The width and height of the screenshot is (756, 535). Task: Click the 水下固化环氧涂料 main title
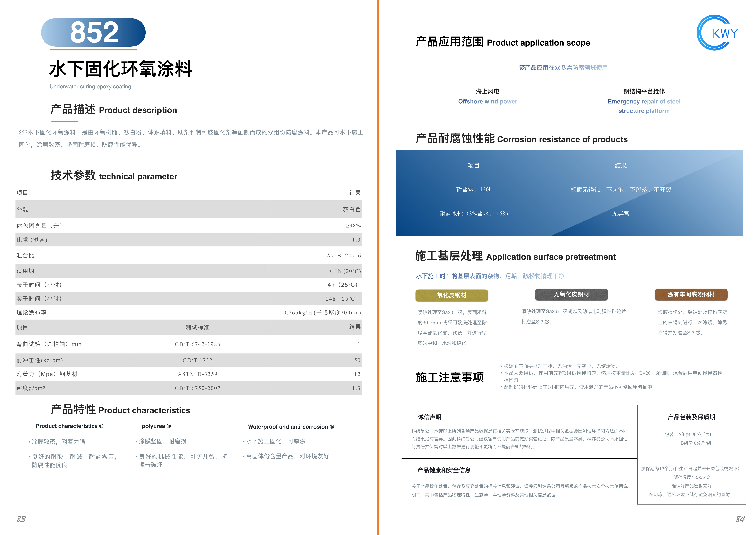(120, 69)
